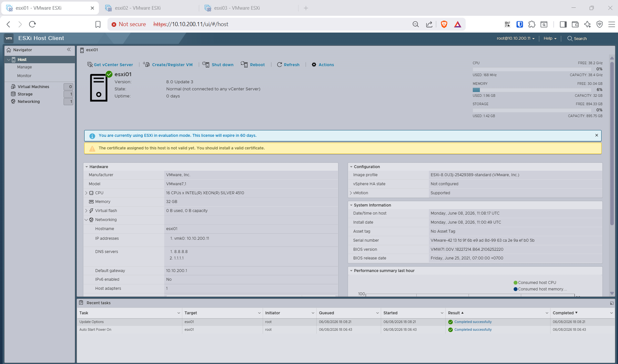Click the Consumed host memory blue legend dot
Screen dimensions: 618x364
pos(515,289)
